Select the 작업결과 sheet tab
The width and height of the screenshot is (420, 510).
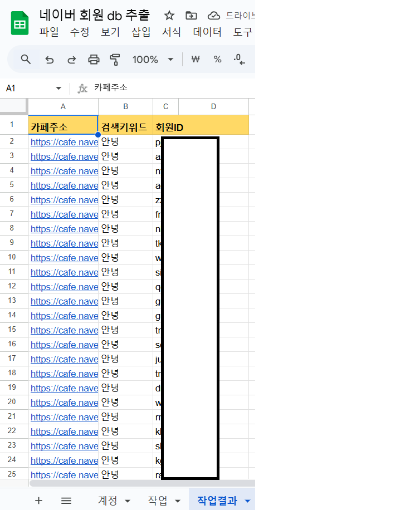[217, 501]
